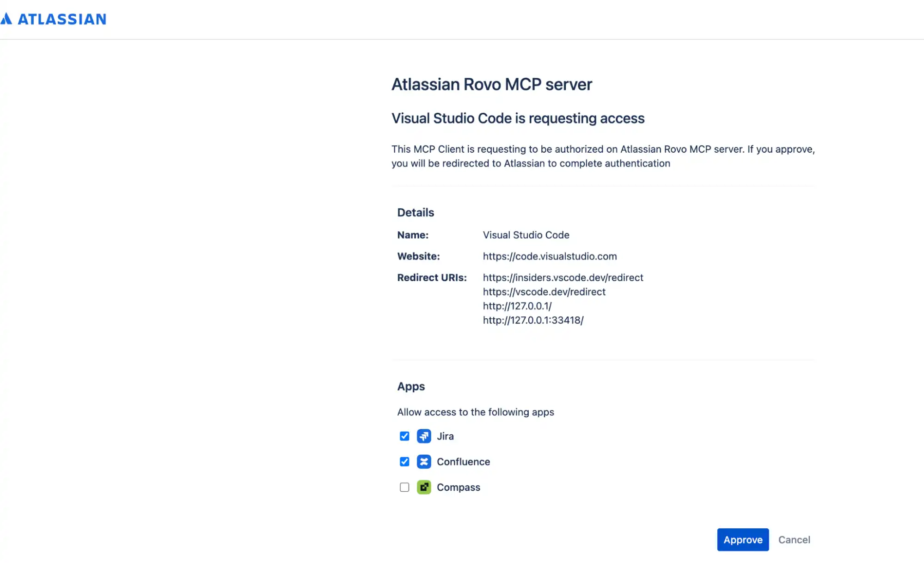Click the Apps section heading

click(x=411, y=387)
